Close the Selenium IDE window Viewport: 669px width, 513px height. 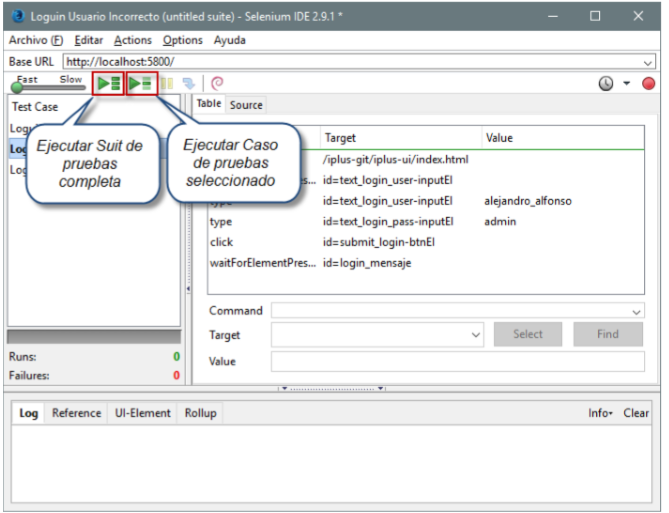click(x=638, y=16)
